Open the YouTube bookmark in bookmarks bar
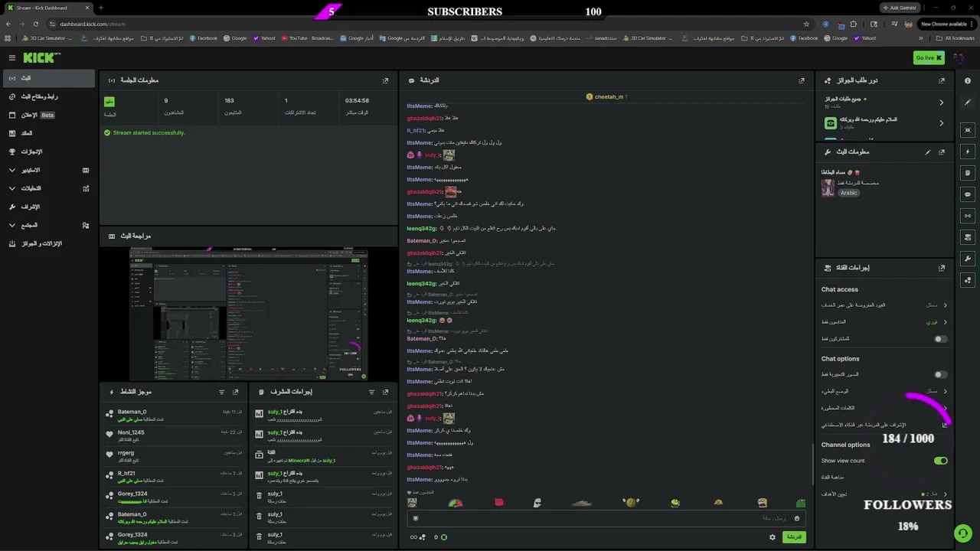980x551 pixels. click(308, 37)
